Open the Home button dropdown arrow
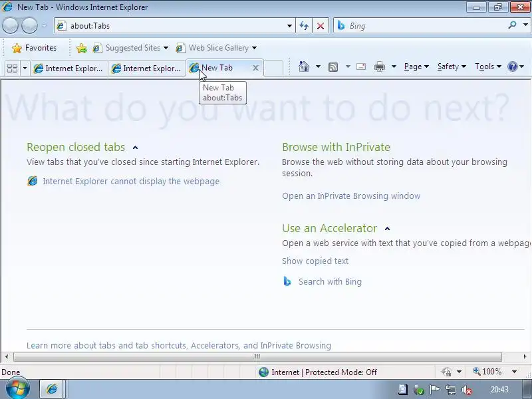Viewport: 532px width, 399px height. tap(318, 66)
